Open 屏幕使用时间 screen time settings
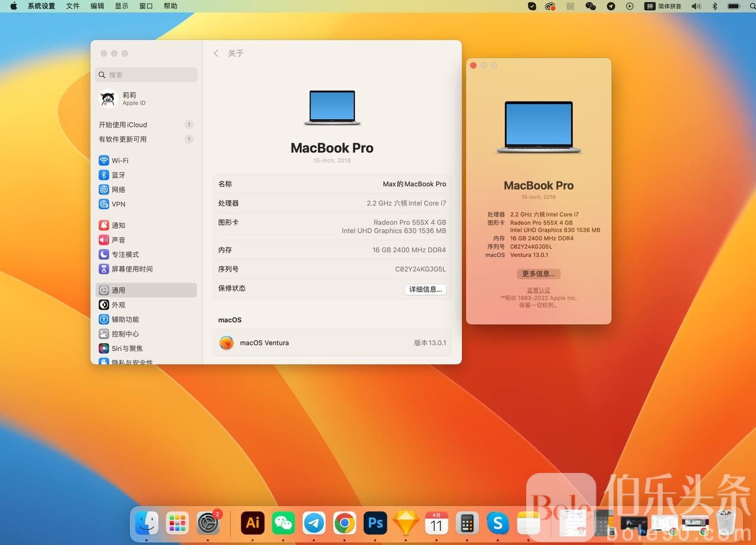Image resolution: width=756 pixels, height=545 pixels. [x=132, y=269]
